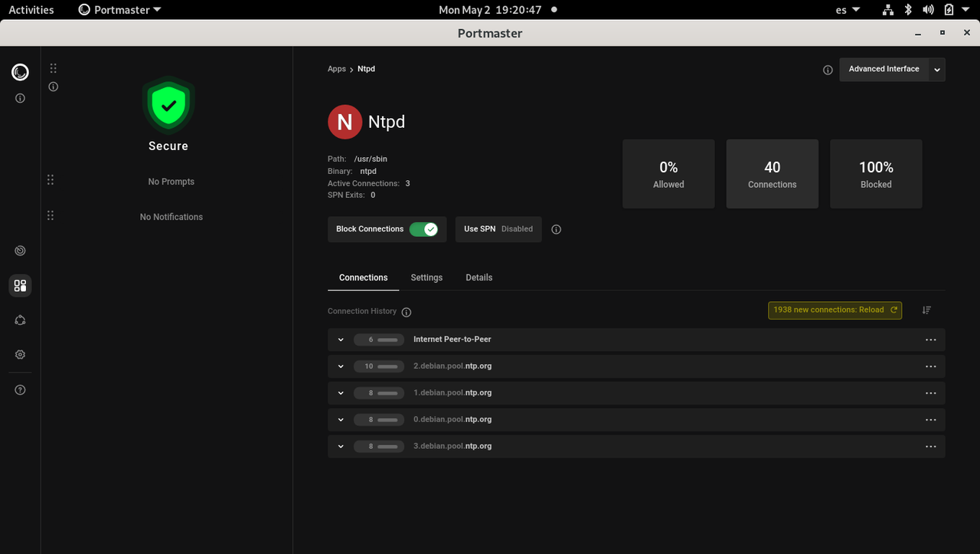Click the No Prompts text
980x554 pixels.
(x=171, y=182)
